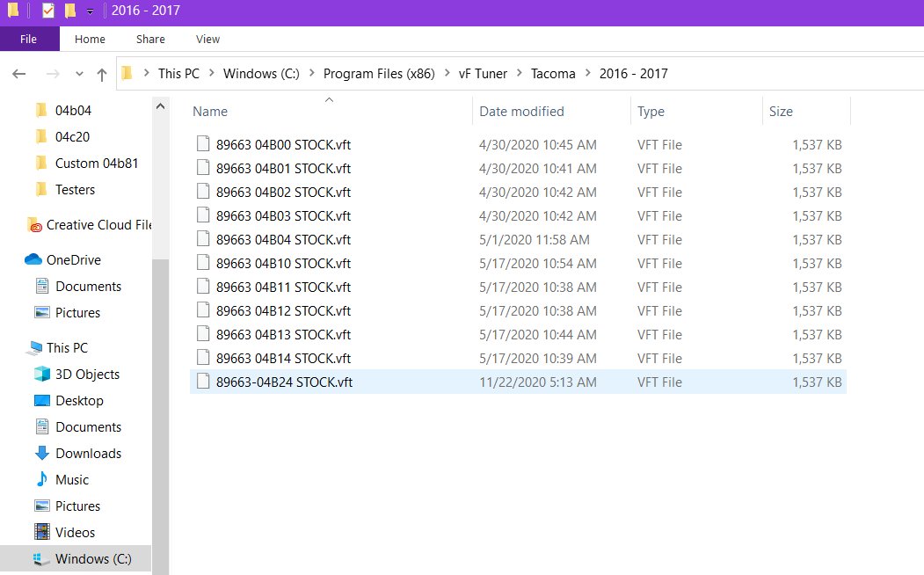This screenshot has width=924, height=575.
Task: Select file 89663 04B13 STOCK.vft
Action: click(x=283, y=335)
